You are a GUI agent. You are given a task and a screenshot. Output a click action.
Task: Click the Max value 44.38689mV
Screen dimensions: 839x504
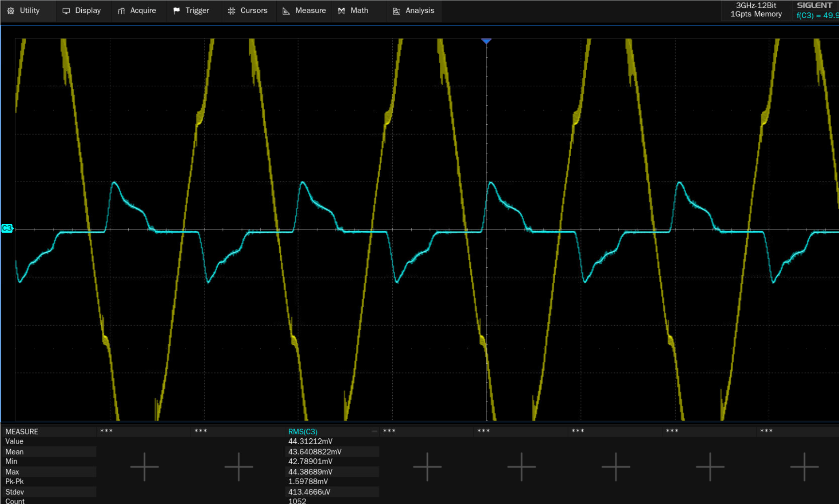(x=310, y=472)
